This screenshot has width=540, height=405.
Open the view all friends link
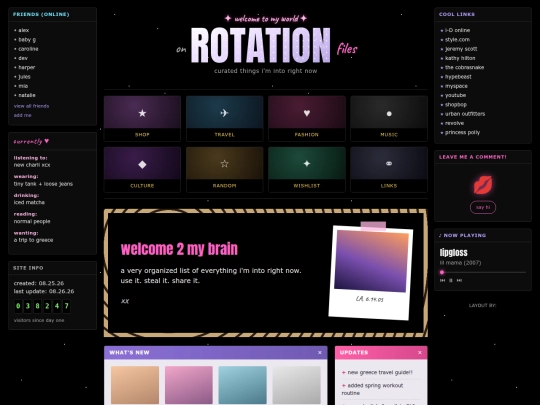31,106
